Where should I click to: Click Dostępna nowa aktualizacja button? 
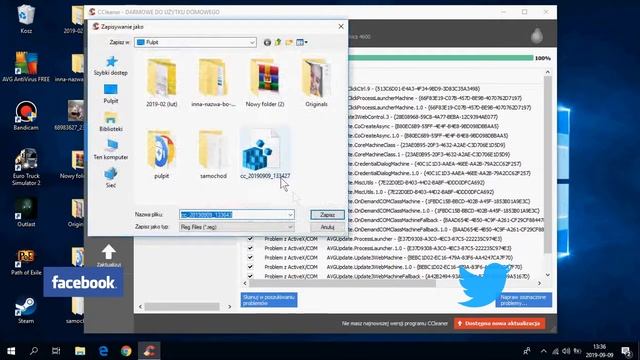(x=499, y=323)
